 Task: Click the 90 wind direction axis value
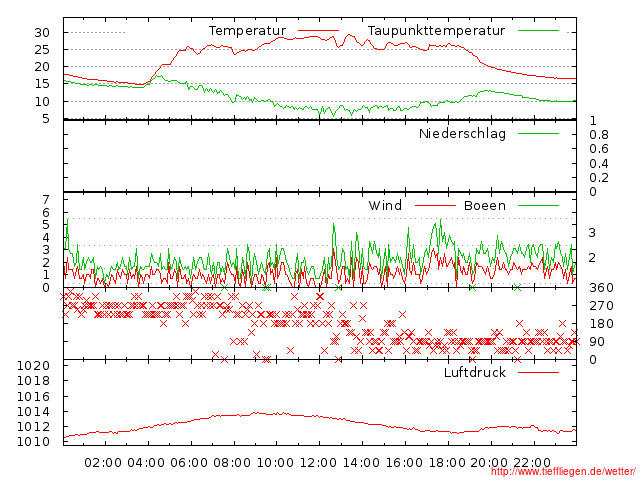pos(597,342)
